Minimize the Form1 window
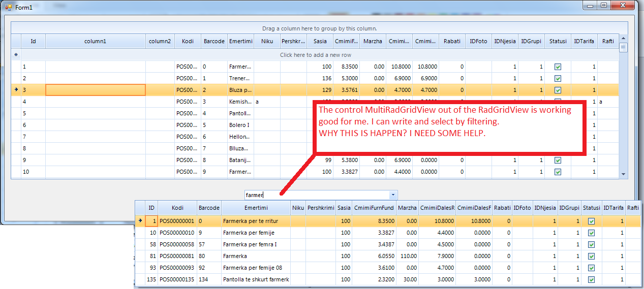The height and width of the screenshot is (289, 644). [x=591, y=5]
